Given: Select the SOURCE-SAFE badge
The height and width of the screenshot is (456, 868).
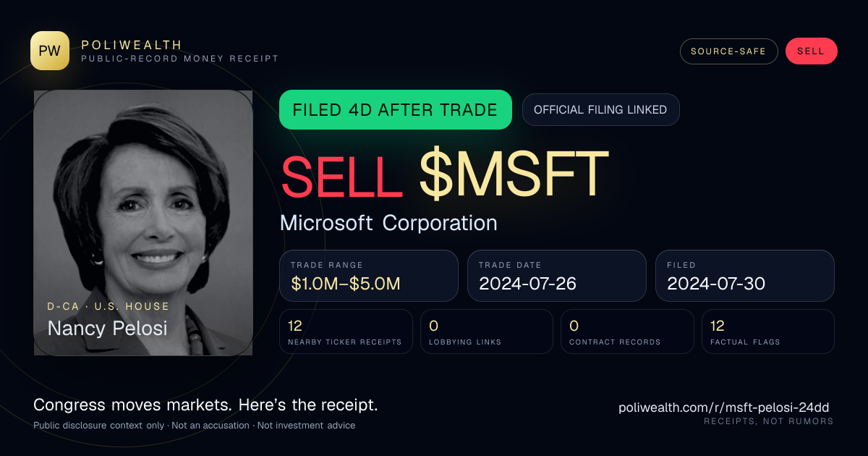Looking at the screenshot, I should (x=728, y=51).
